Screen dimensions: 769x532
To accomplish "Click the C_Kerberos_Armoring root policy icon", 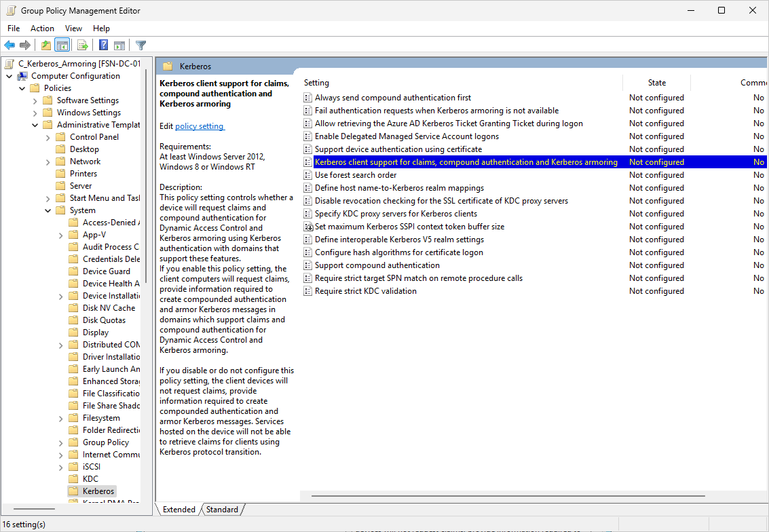I will (x=10, y=64).
